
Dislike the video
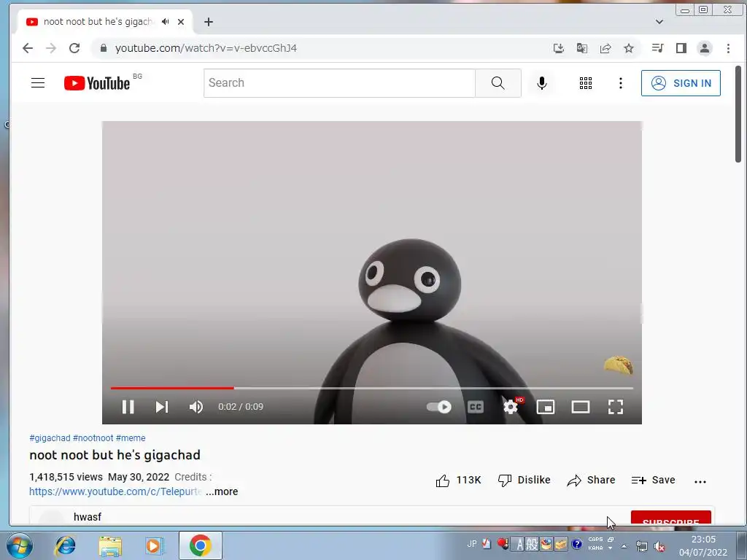pos(524,480)
